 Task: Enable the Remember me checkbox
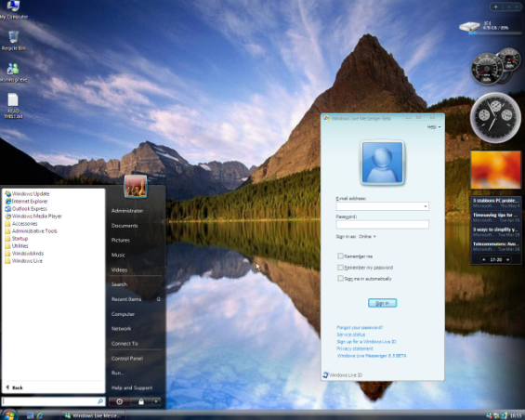point(340,256)
